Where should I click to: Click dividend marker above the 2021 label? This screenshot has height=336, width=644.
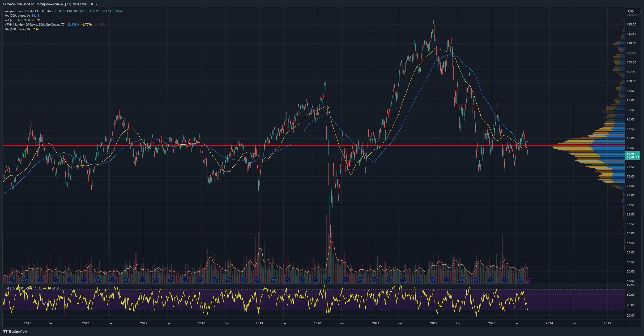374,280
